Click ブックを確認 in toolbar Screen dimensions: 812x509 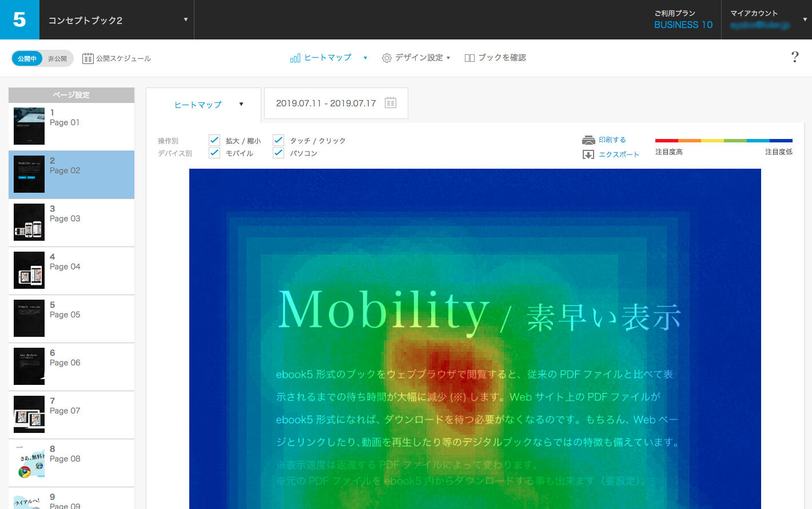click(495, 58)
